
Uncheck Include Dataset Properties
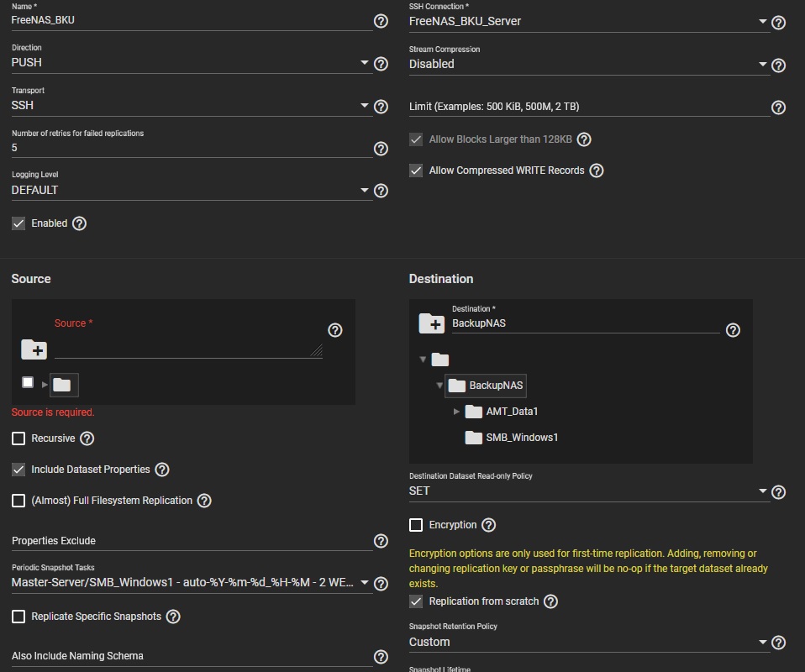click(18, 470)
